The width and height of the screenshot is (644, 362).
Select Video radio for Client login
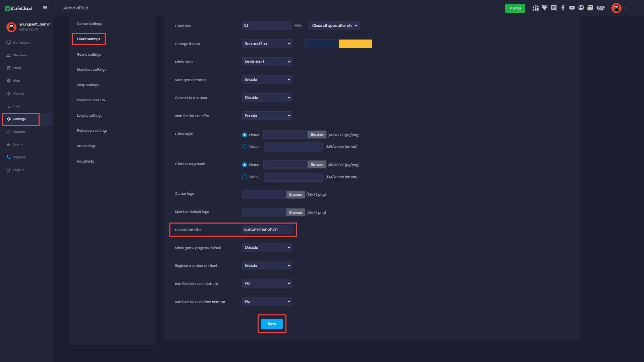point(245,147)
